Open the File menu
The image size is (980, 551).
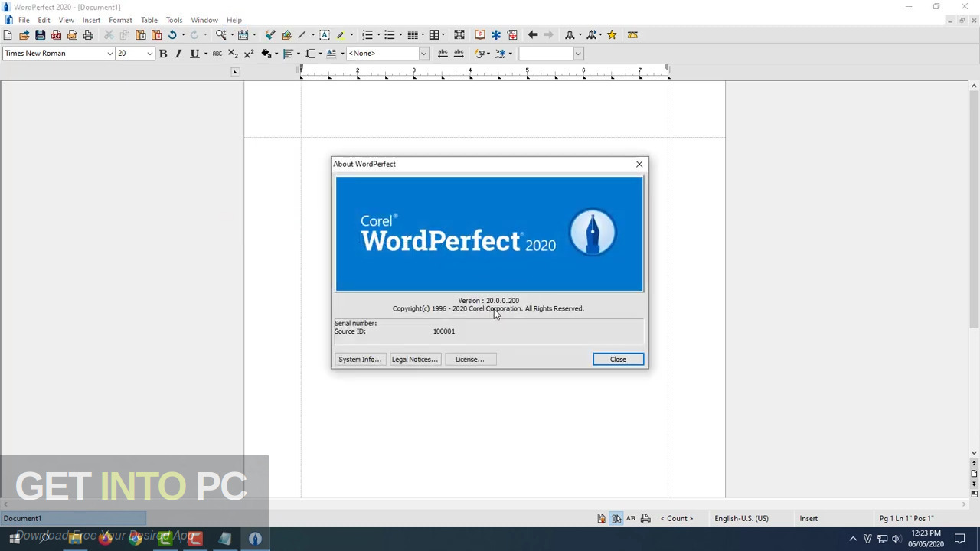coord(24,20)
